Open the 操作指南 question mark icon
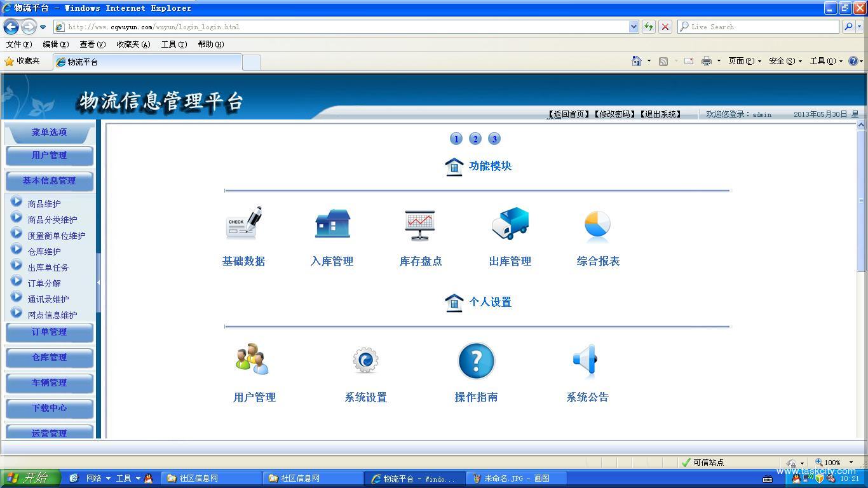 click(x=476, y=360)
